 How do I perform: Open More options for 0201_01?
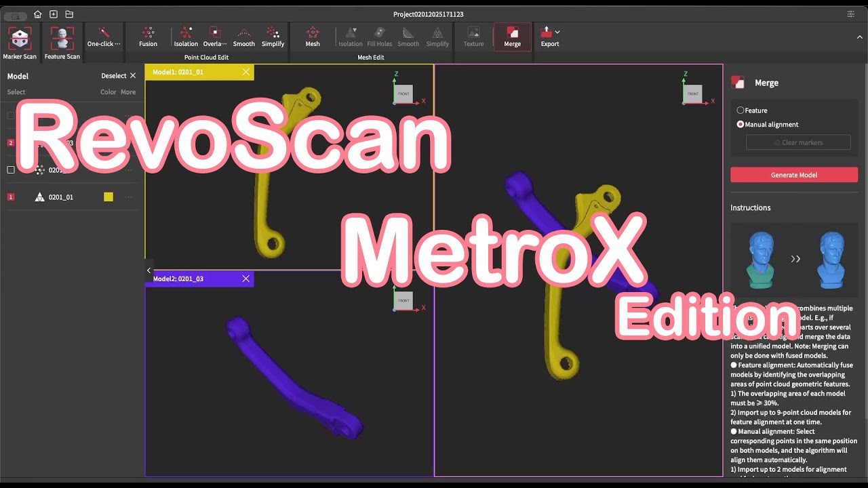pyautogui.click(x=128, y=197)
